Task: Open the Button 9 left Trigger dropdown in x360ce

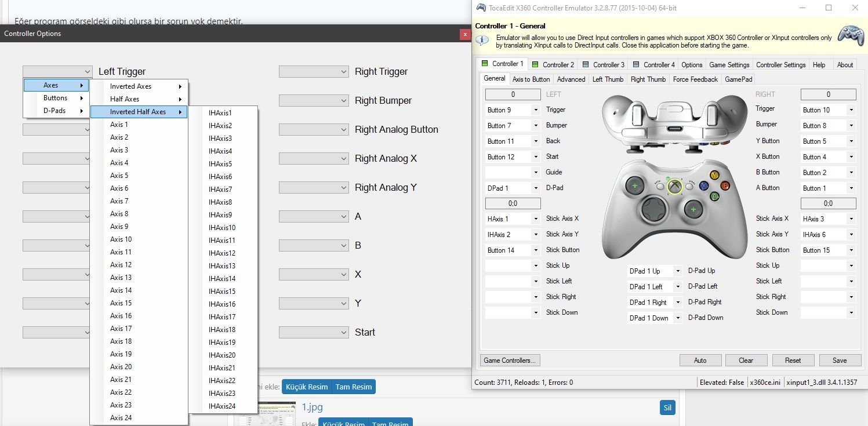Action: point(513,110)
